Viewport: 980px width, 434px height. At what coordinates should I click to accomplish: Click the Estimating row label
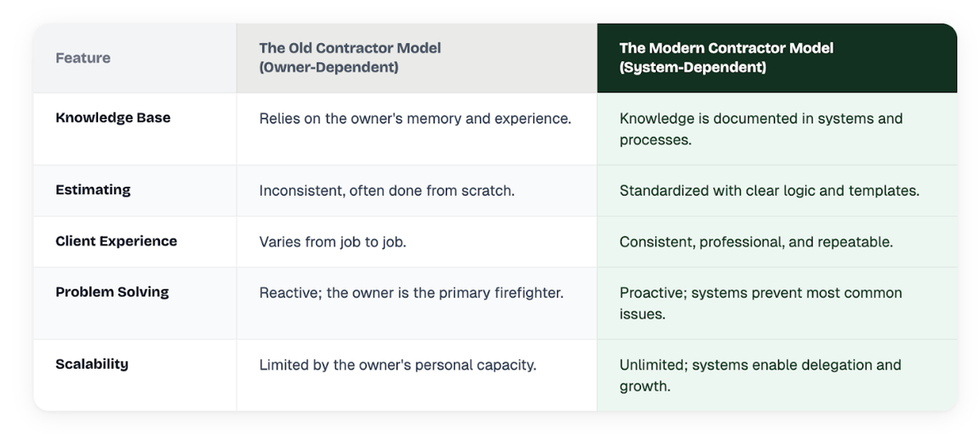pos(93,189)
